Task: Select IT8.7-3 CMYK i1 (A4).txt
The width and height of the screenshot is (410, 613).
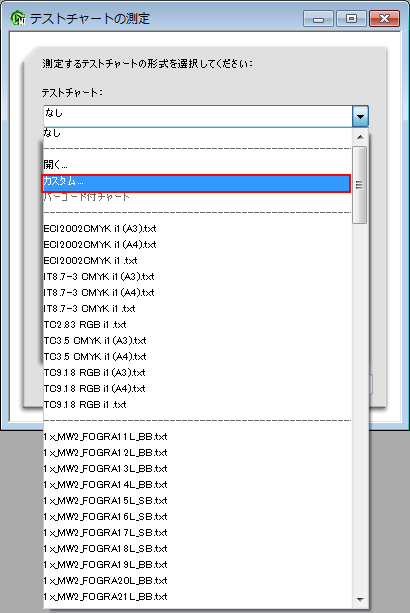Action: 197,292
